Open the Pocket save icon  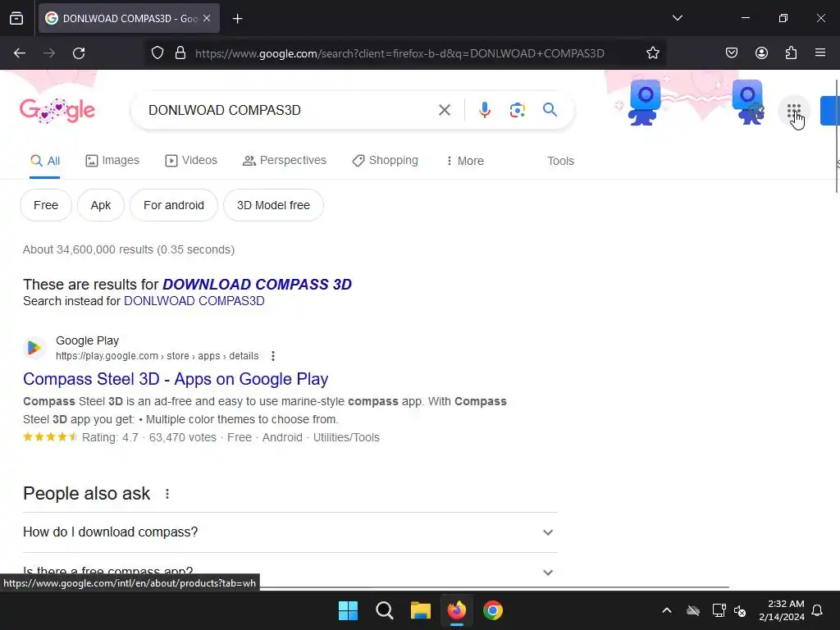tap(731, 53)
